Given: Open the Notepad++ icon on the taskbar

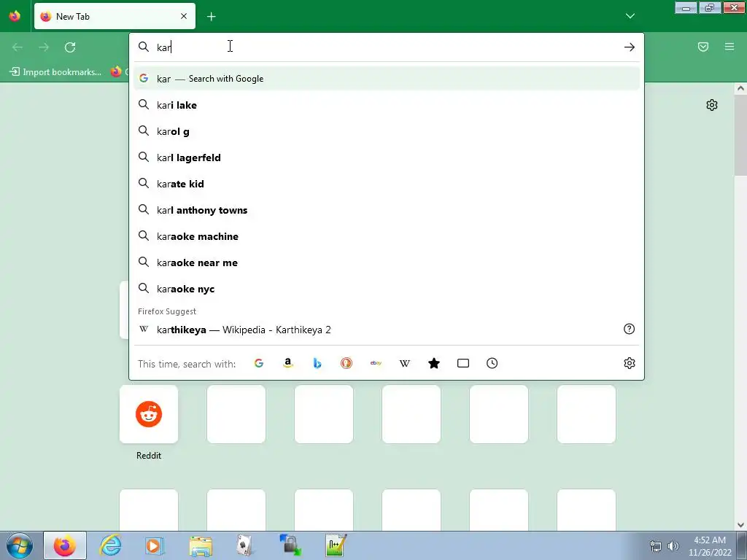Looking at the screenshot, I should (x=336, y=545).
